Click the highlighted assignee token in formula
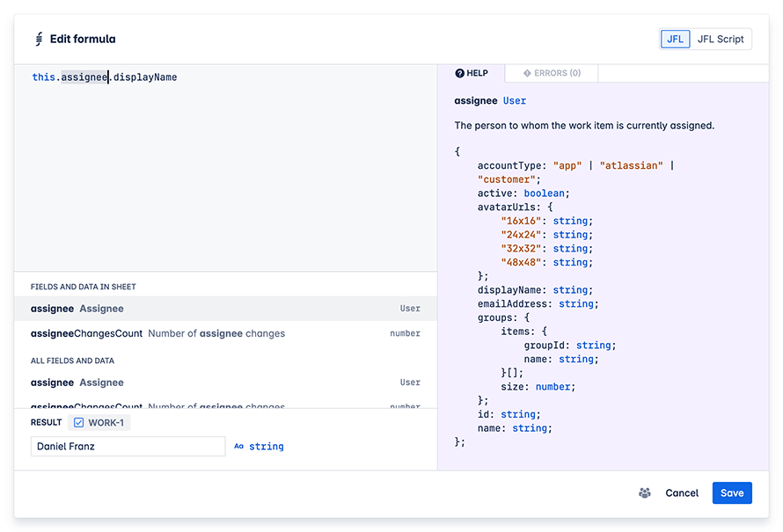Screen dimensions: 783x532 84,77
